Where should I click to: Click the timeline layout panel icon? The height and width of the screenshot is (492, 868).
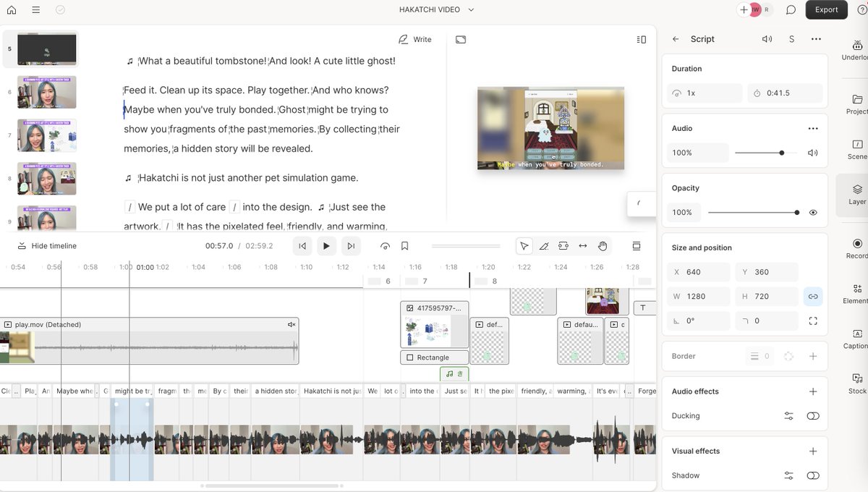637,246
